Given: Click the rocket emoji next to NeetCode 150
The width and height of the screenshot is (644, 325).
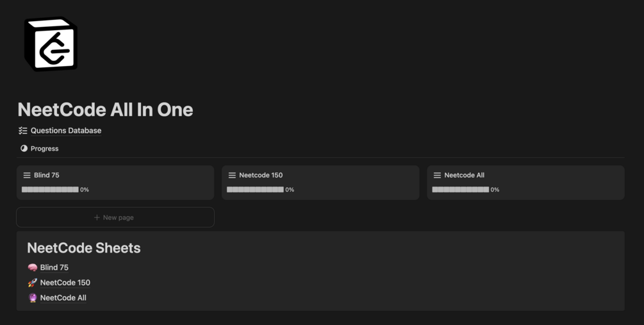Looking at the screenshot, I should (x=32, y=283).
